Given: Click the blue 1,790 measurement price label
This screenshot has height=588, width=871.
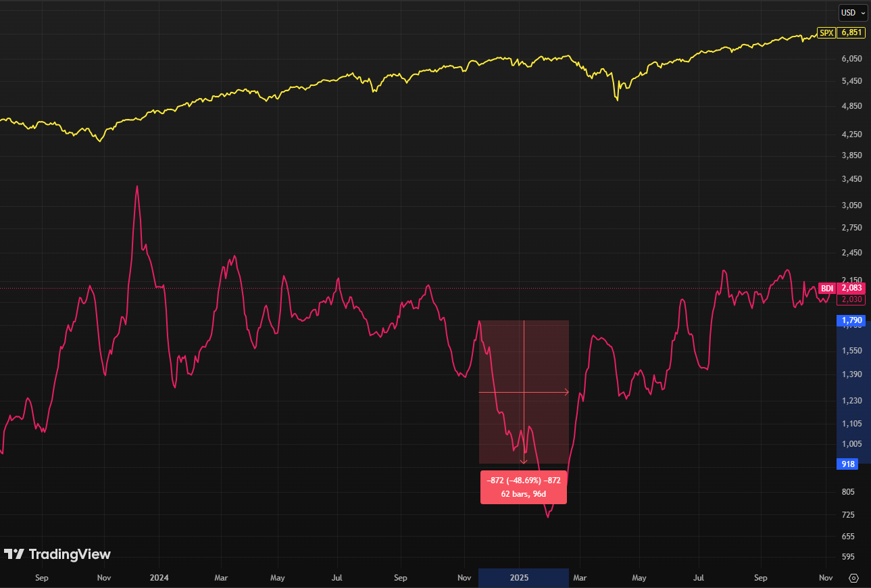Looking at the screenshot, I should pyautogui.click(x=851, y=320).
